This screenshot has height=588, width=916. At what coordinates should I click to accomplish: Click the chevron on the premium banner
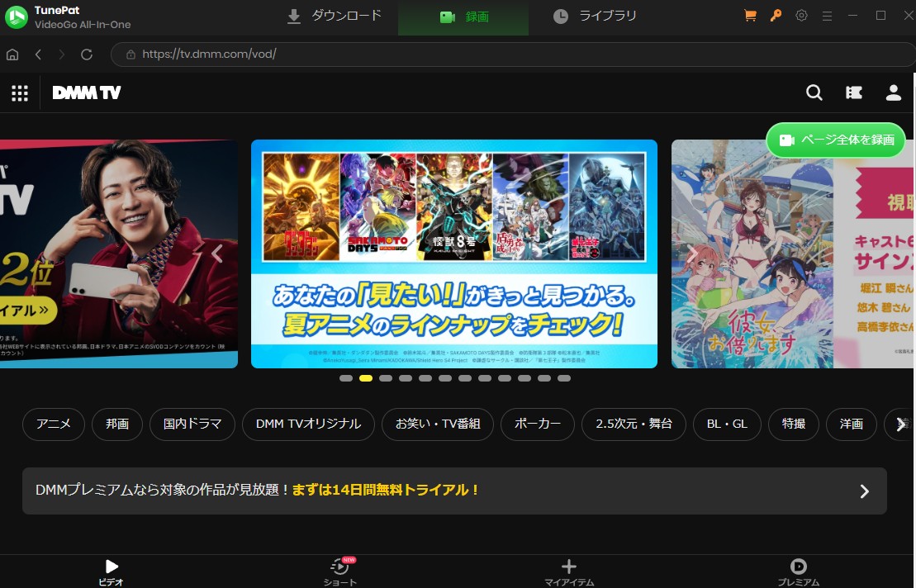pos(865,491)
